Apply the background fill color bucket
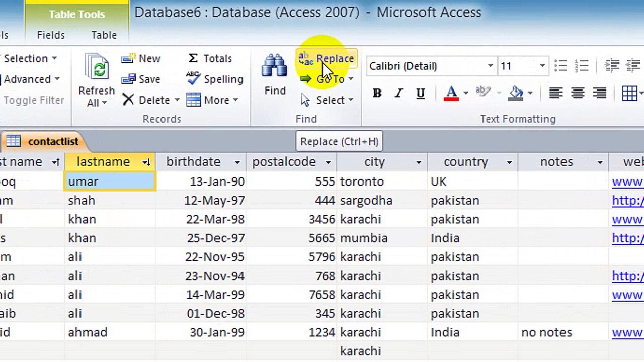The width and height of the screenshot is (644, 362). [x=516, y=93]
